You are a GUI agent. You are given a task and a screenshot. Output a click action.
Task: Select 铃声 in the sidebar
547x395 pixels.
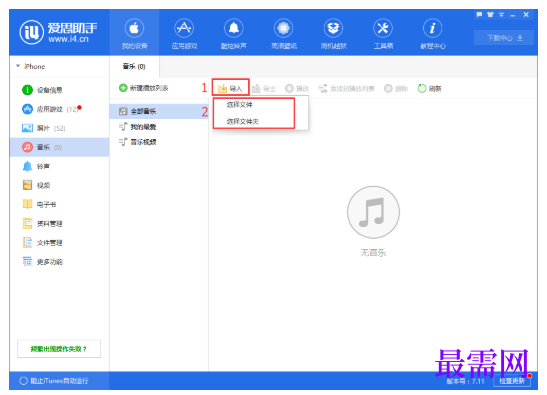tap(60, 166)
